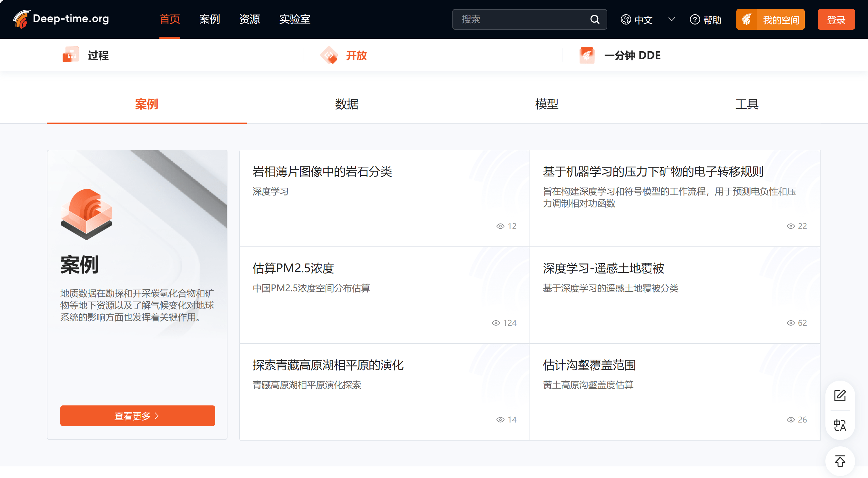868x478 pixels.
Task: Open 查看更多 to see more cases
Action: tap(137, 416)
